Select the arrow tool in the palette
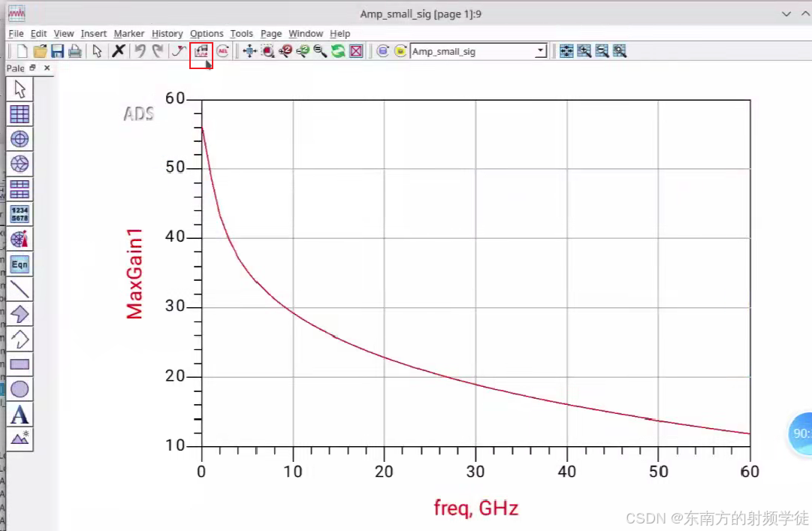 point(20,89)
